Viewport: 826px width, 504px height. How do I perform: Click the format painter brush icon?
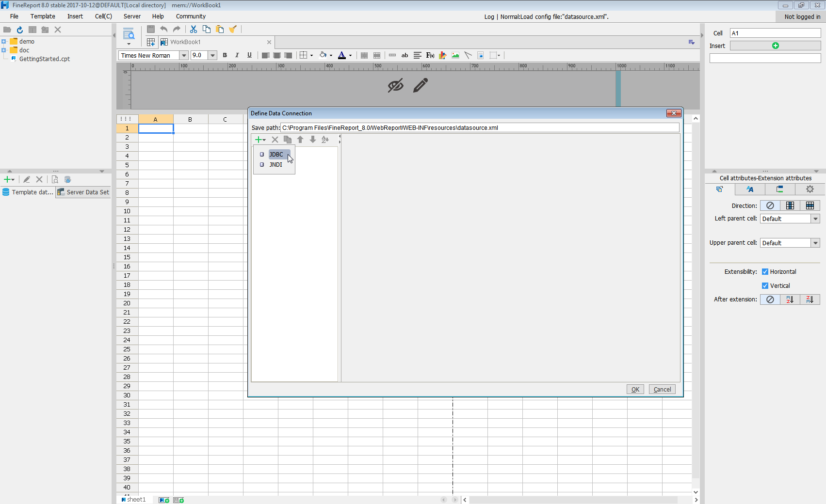[x=233, y=30]
